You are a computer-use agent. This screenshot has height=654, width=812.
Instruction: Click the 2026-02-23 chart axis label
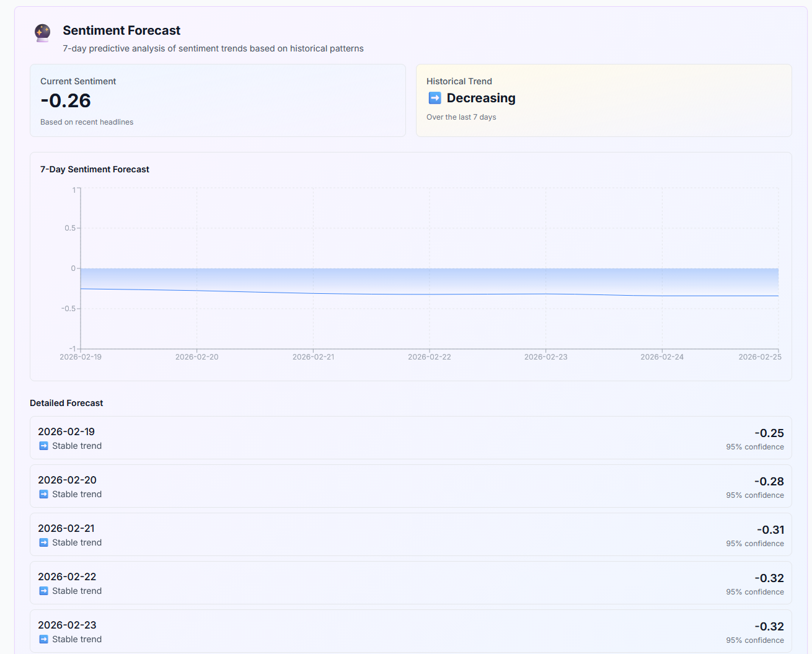[546, 357]
